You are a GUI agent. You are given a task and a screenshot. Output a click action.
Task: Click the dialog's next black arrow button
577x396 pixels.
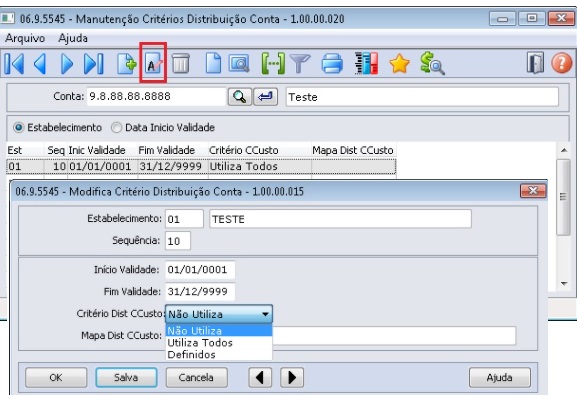[292, 378]
